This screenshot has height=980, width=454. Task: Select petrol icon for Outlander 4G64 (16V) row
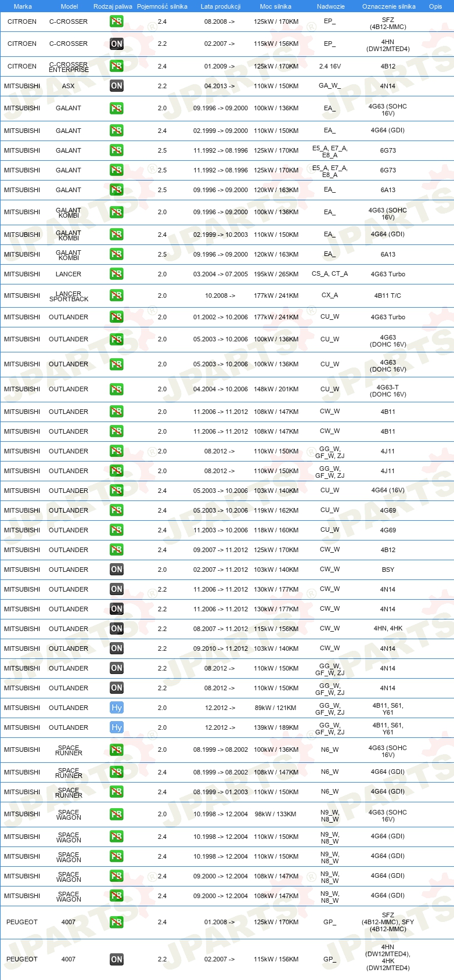tap(117, 491)
